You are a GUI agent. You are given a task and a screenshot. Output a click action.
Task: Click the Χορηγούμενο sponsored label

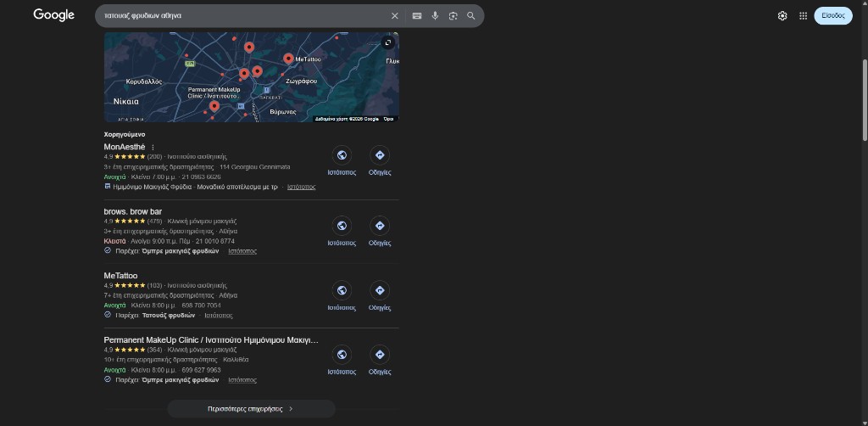click(x=125, y=135)
